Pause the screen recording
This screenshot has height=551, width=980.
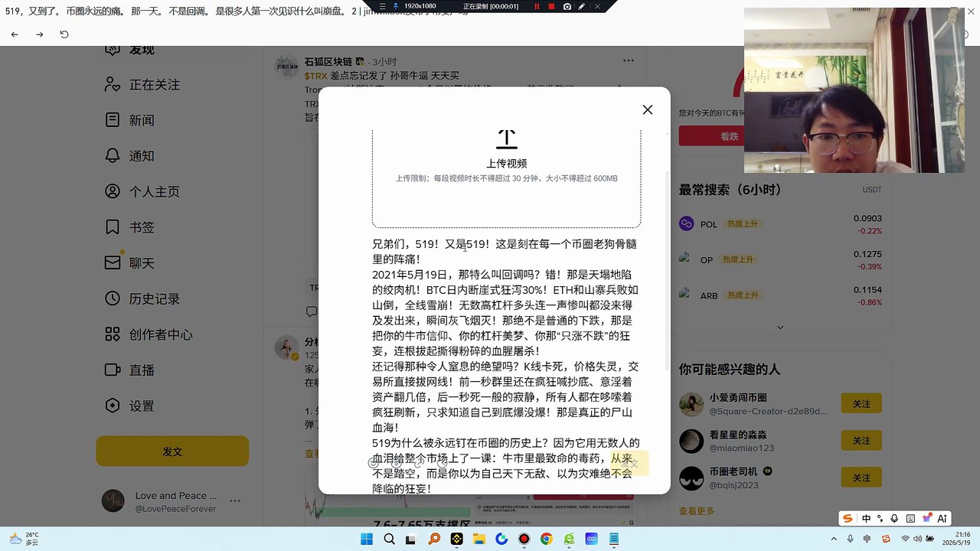tap(537, 6)
